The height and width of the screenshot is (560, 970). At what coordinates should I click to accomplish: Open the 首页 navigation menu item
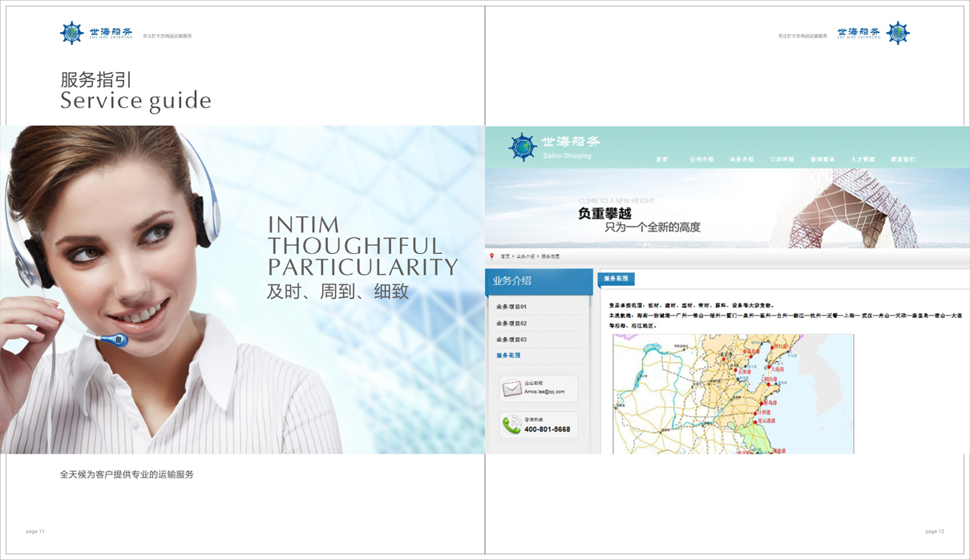pyautogui.click(x=662, y=159)
